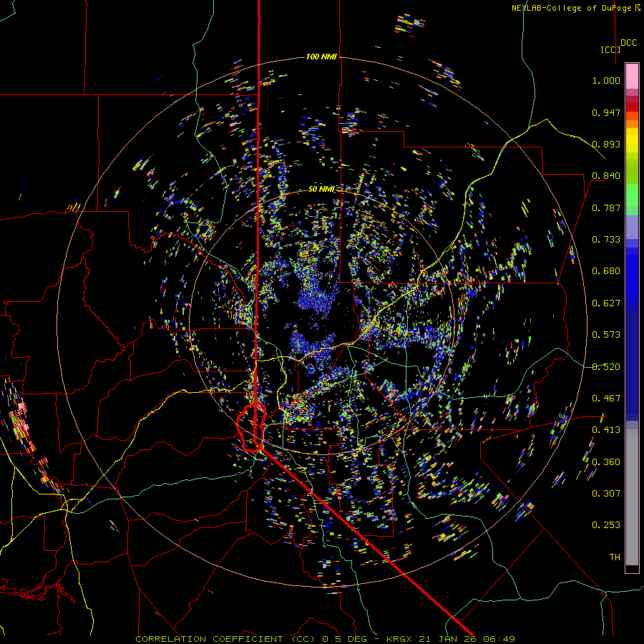This screenshot has width=644, height=644.
Task: Pick the gray segment of color bar
Action: (632, 497)
